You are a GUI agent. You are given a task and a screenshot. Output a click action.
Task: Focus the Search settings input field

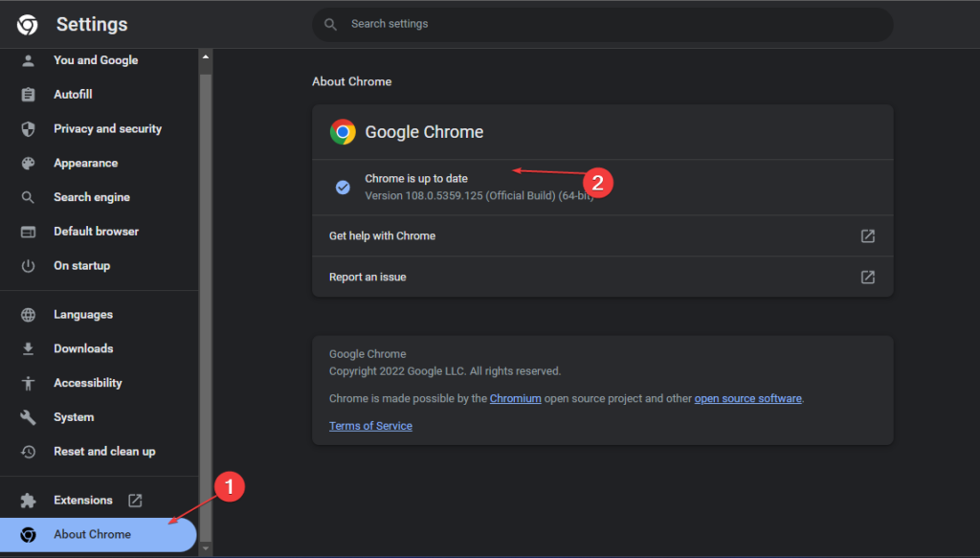click(x=603, y=24)
